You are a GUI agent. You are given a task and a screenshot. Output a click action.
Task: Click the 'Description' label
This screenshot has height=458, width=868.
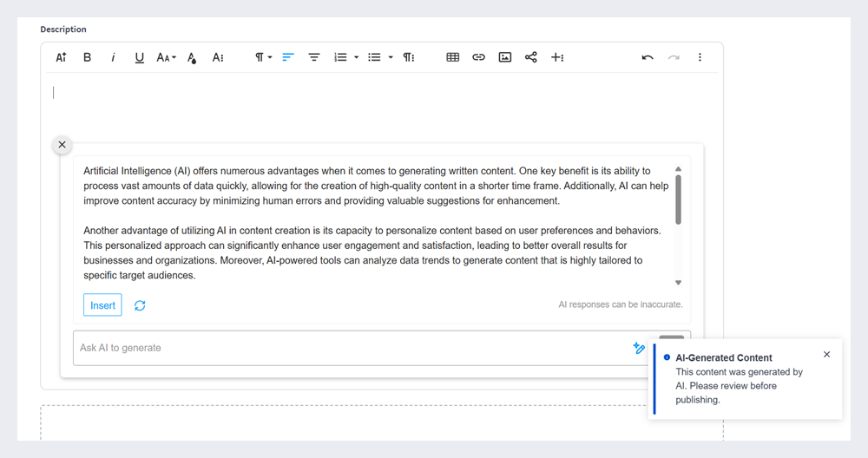[63, 29]
